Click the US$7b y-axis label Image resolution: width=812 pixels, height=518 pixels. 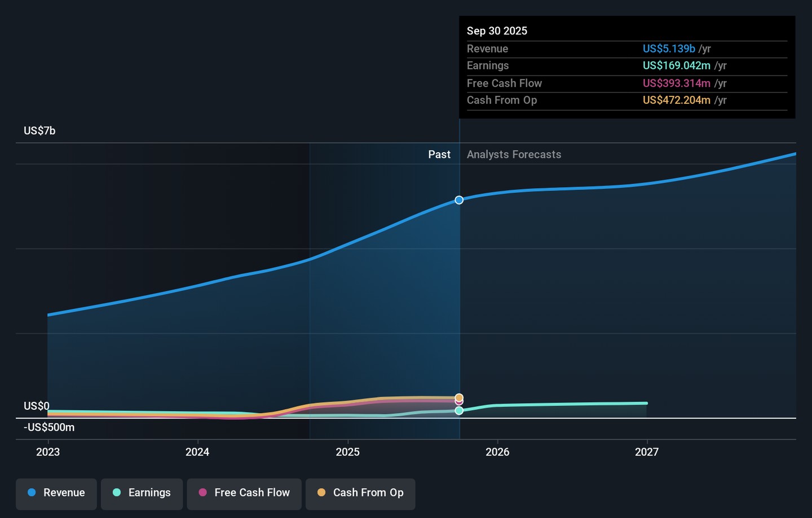pyautogui.click(x=39, y=131)
